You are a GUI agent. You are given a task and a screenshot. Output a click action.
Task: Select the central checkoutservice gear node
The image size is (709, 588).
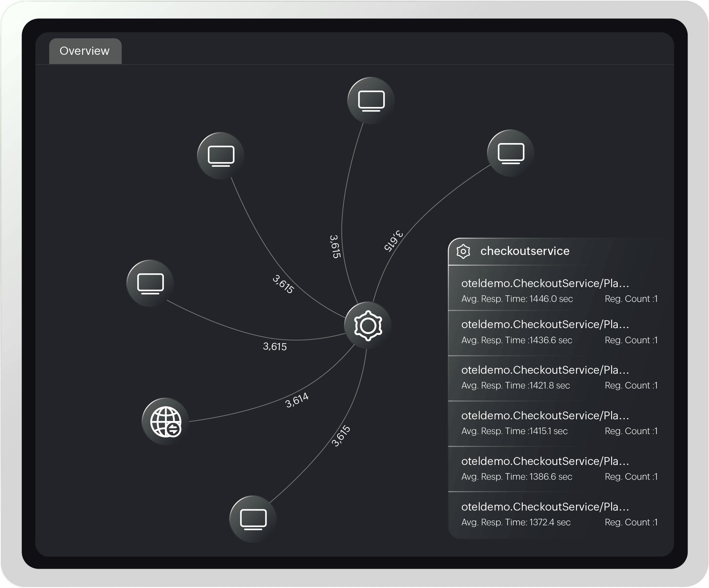pos(367,325)
